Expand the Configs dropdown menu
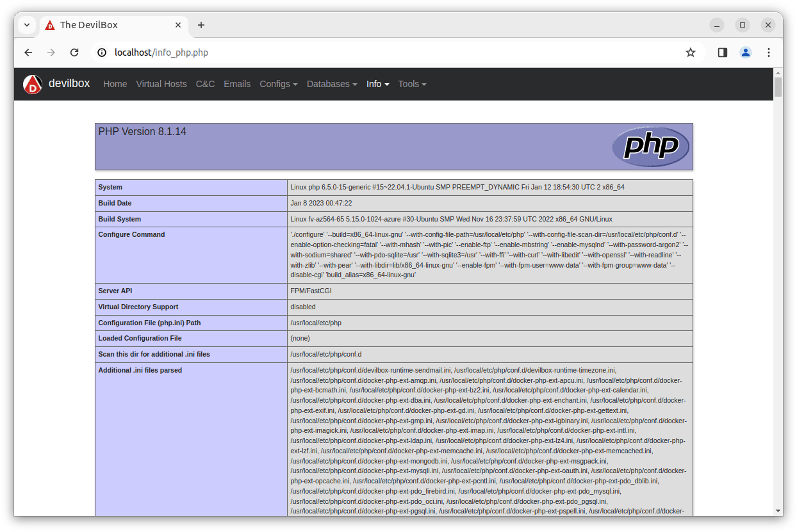The width and height of the screenshot is (797, 532). 278,84
